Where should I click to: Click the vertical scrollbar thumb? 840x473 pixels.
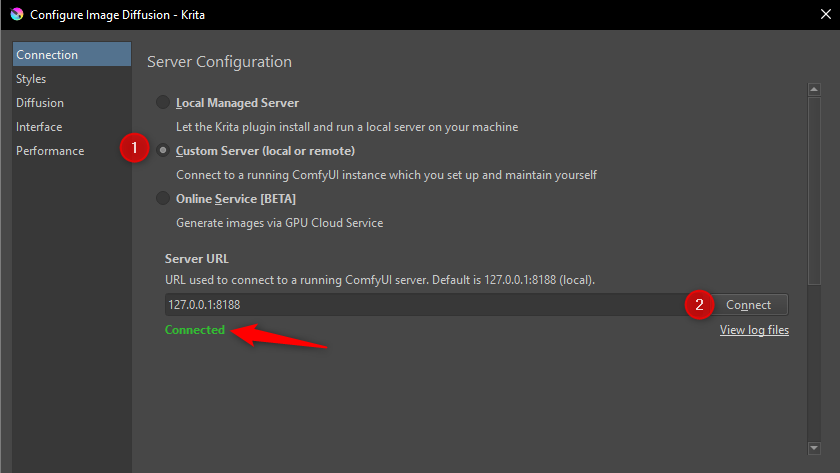pos(814,190)
